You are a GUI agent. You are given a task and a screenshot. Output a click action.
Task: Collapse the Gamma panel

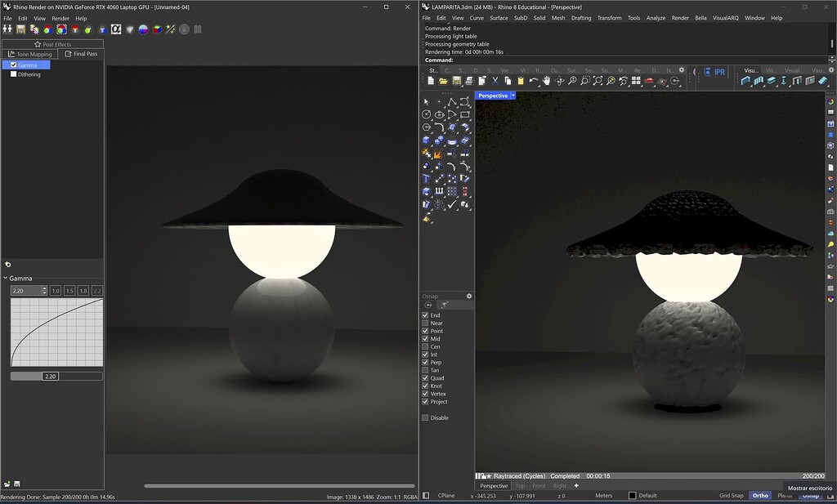(6, 278)
